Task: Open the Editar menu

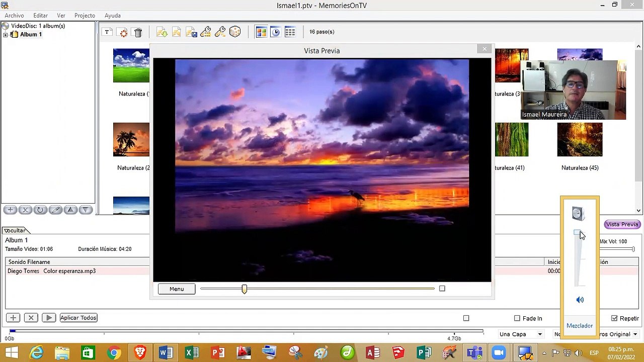Action: [40, 16]
